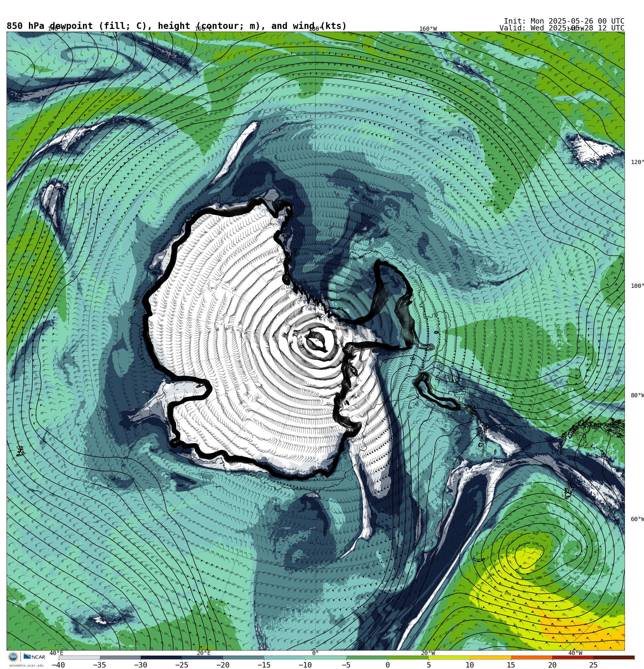The image size is (644, 669).
Task: Click the 120° label on the right edge
Action: point(637,162)
